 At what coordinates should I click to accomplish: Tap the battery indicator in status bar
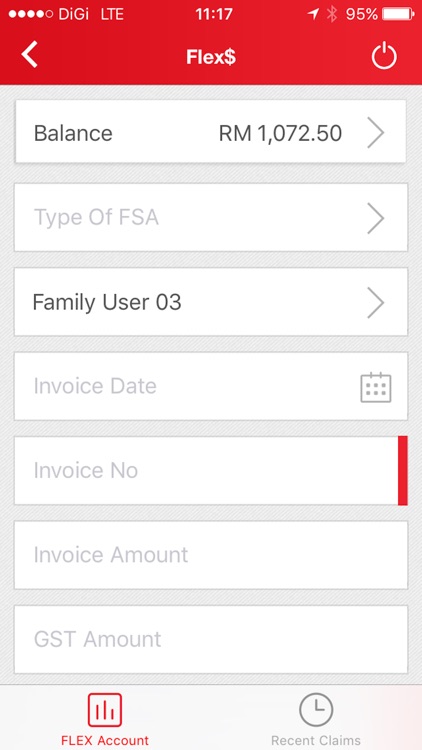399,14
